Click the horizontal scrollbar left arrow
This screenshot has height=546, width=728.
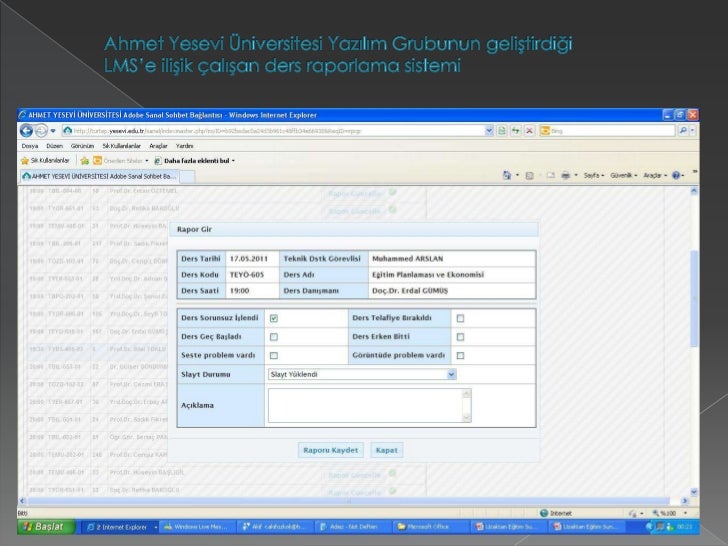[23, 501]
